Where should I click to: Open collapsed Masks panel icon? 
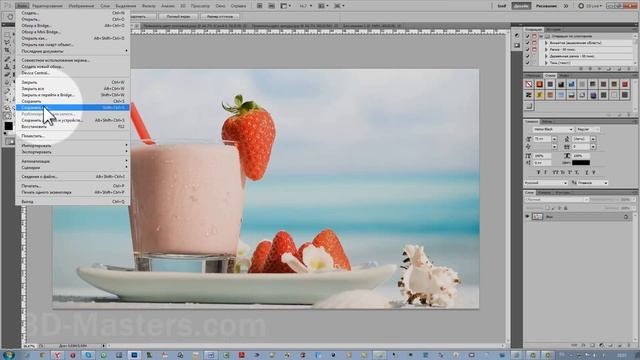[517, 45]
